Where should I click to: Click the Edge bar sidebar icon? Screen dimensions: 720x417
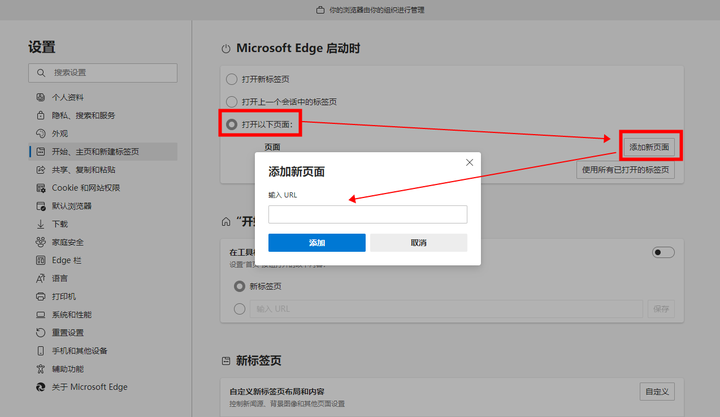(x=40, y=260)
